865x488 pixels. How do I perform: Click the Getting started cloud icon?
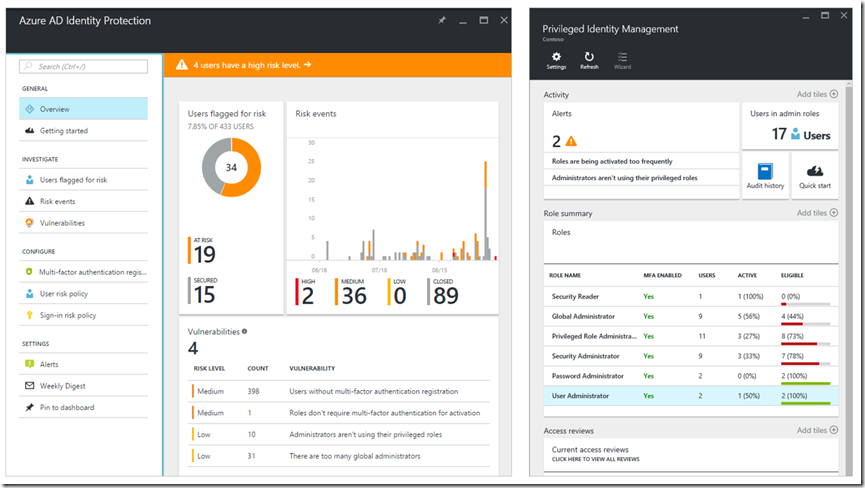30,131
